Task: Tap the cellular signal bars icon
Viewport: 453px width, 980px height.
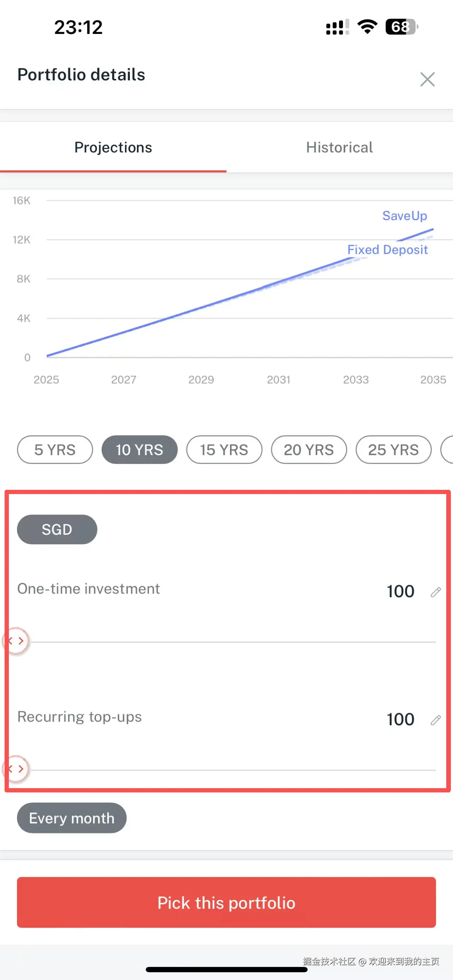Action: [x=337, y=27]
